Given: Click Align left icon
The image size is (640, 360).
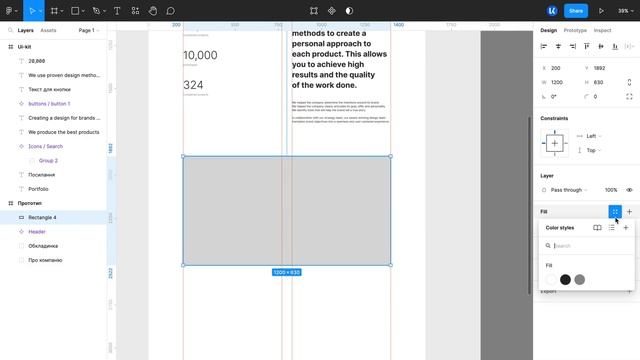Looking at the screenshot, I should tap(544, 47).
